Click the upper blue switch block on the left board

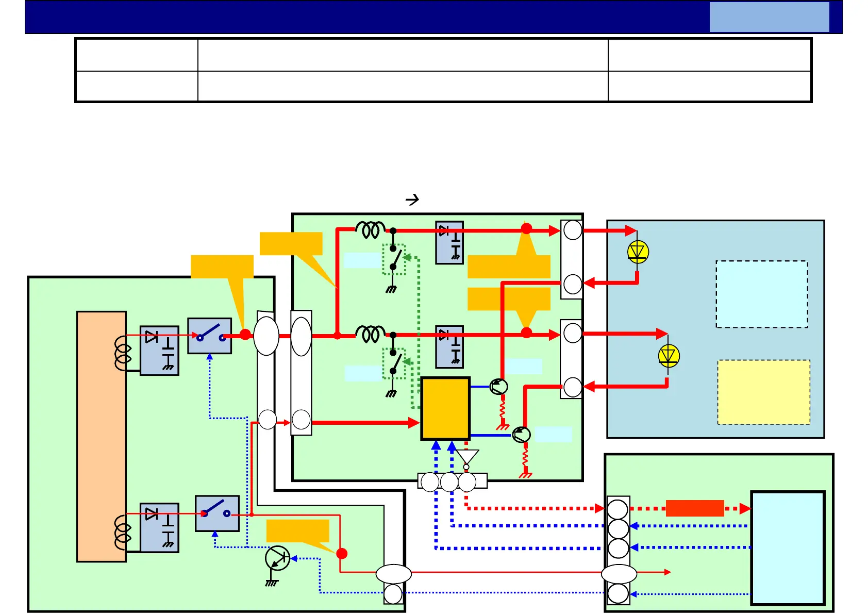pos(209,336)
